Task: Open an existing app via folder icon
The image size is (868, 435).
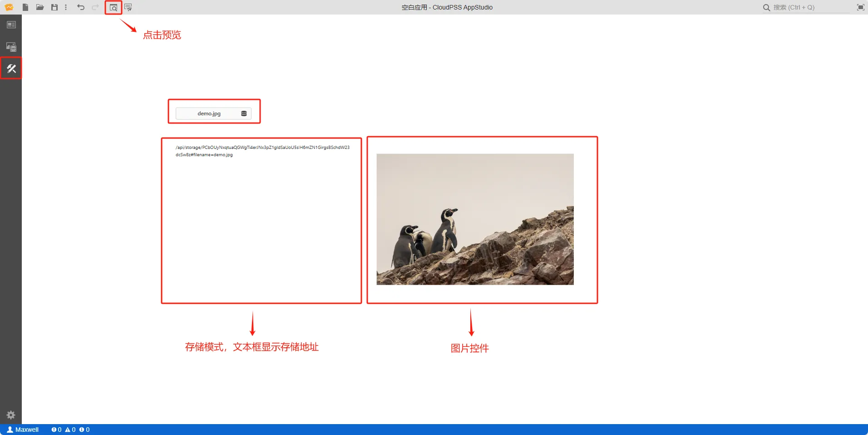Action: 40,7
